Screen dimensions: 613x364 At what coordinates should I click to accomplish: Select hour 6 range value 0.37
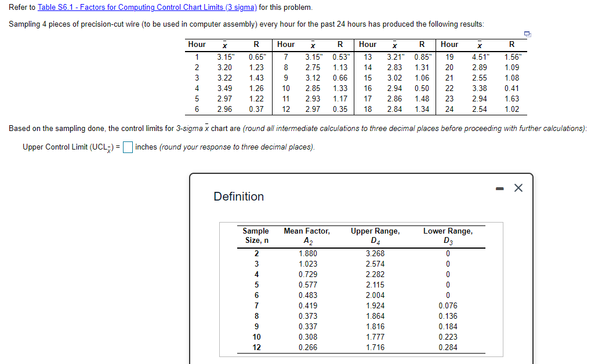point(256,110)
